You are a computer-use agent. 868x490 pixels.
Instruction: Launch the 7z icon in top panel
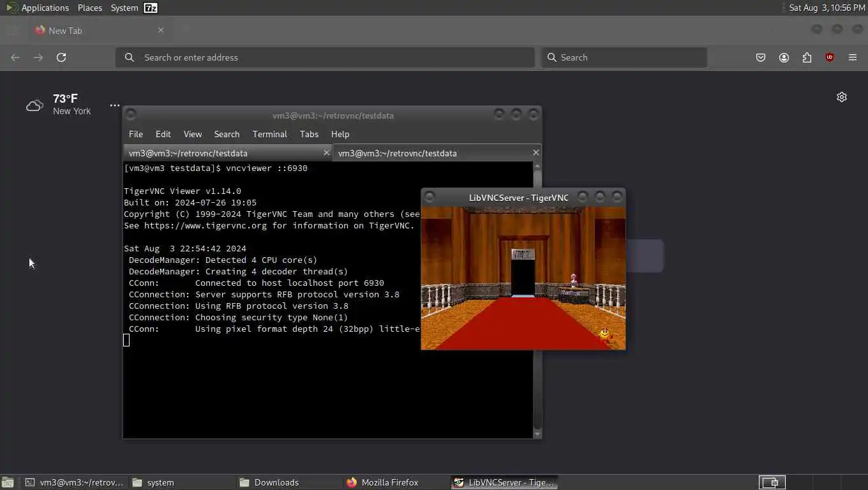point(151,8)
